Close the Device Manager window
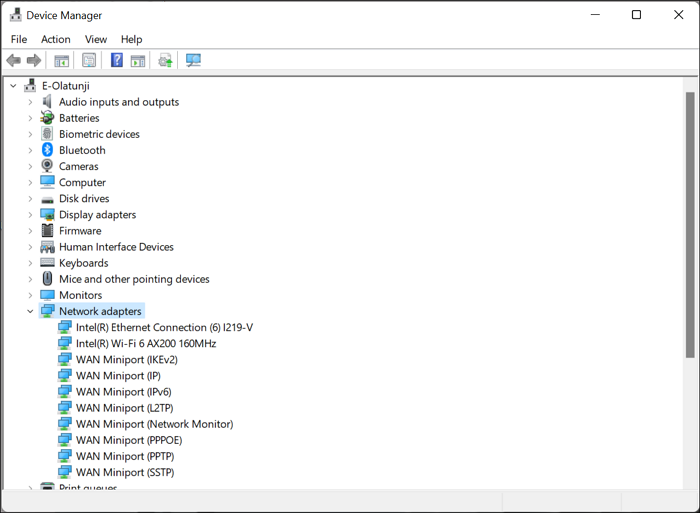This screenshot has width=700, height=513. 679,15
